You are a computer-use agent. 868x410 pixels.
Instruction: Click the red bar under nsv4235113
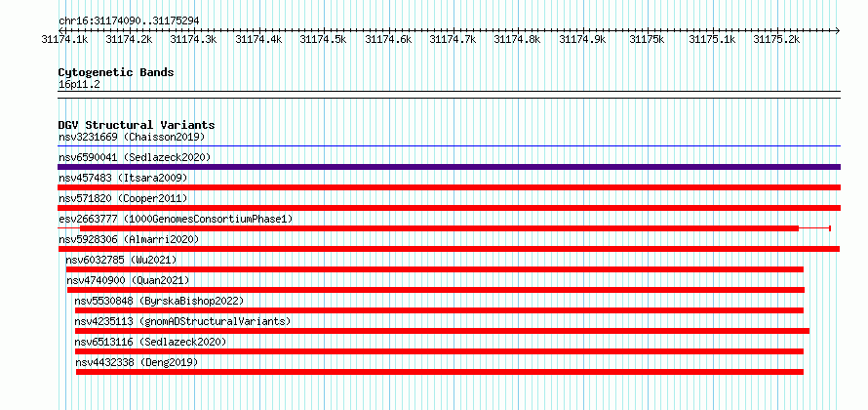pyautogui.click(x=443, y=331)
